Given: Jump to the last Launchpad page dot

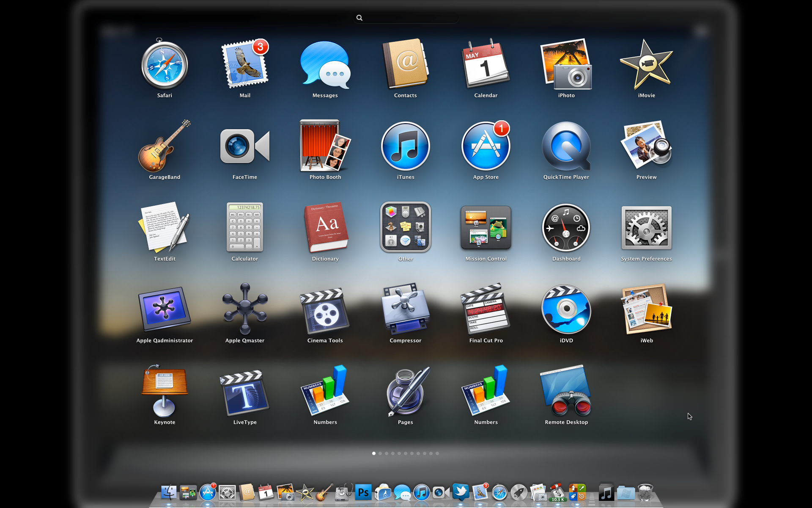Looking at the screenshot, I should tap(437, 453).
